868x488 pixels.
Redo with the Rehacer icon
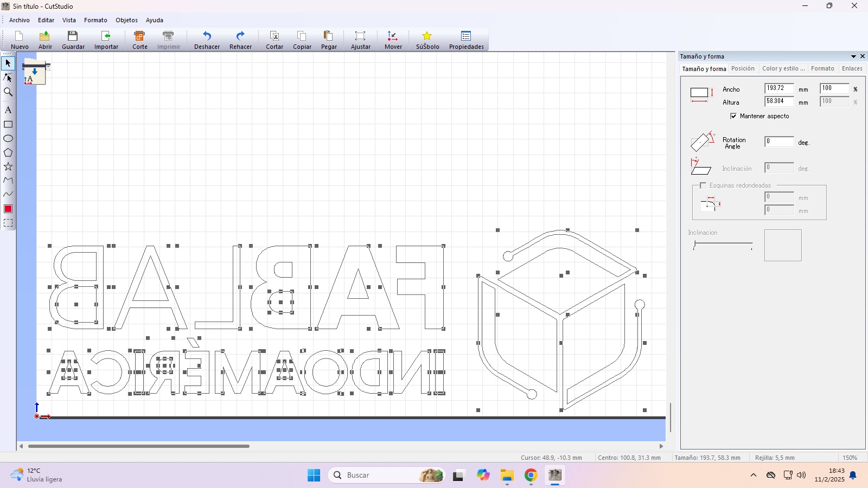(x=240, y=40)
